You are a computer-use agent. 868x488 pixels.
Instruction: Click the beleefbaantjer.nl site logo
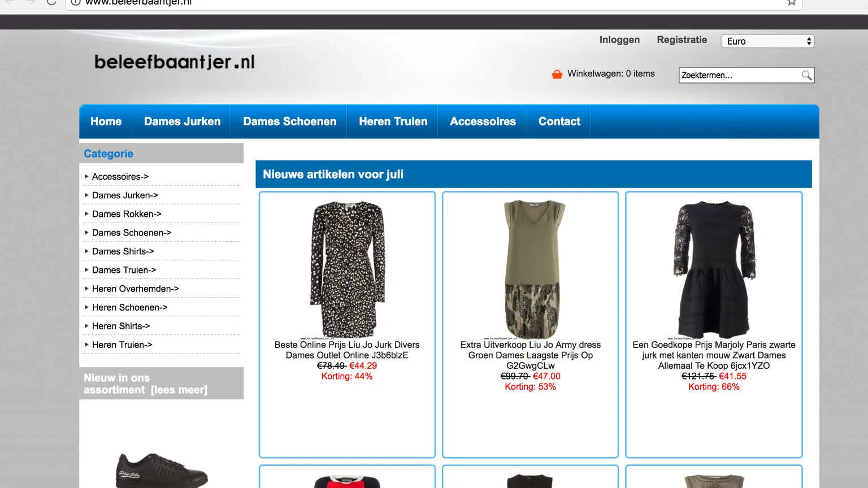pos(175,62)
